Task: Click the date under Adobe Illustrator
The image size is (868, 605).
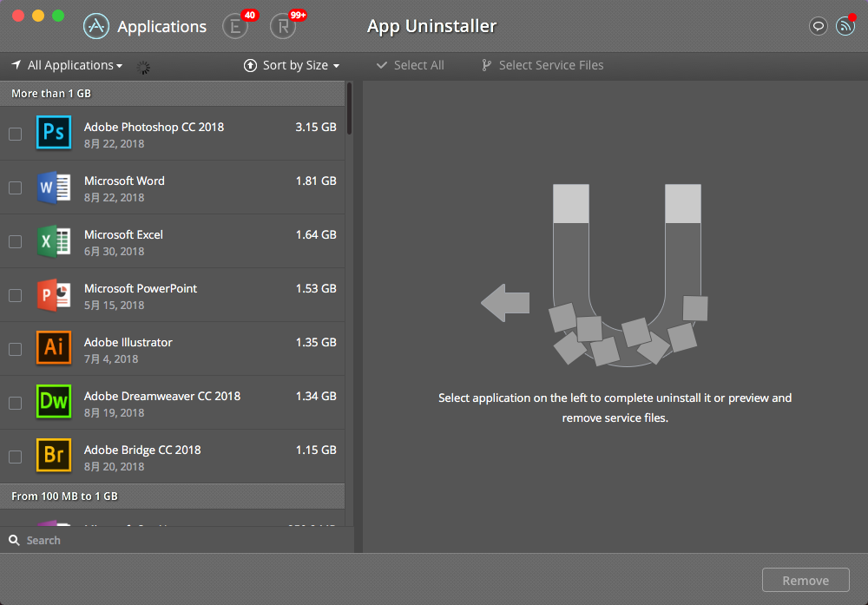Action: pos(111,358)
